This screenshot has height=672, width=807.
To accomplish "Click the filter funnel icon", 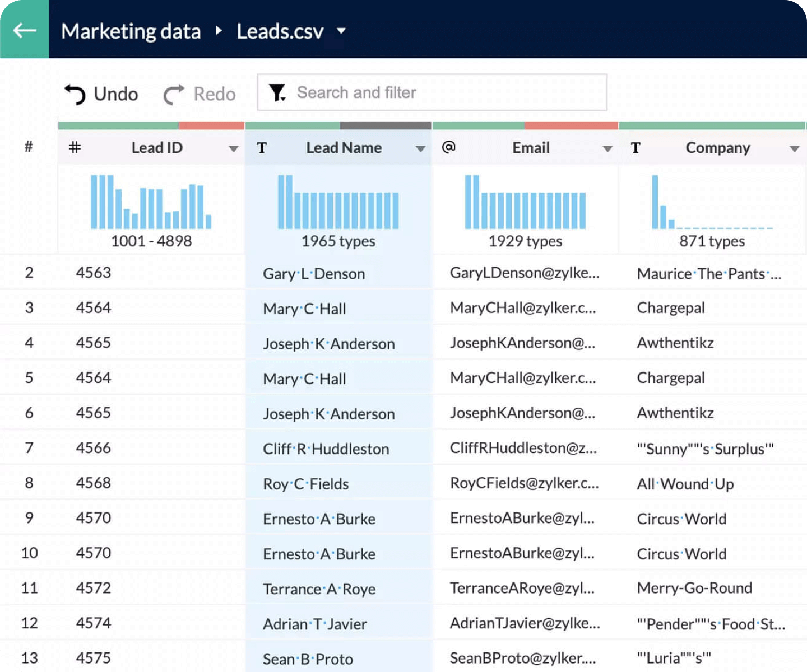I will click(277, 92).
